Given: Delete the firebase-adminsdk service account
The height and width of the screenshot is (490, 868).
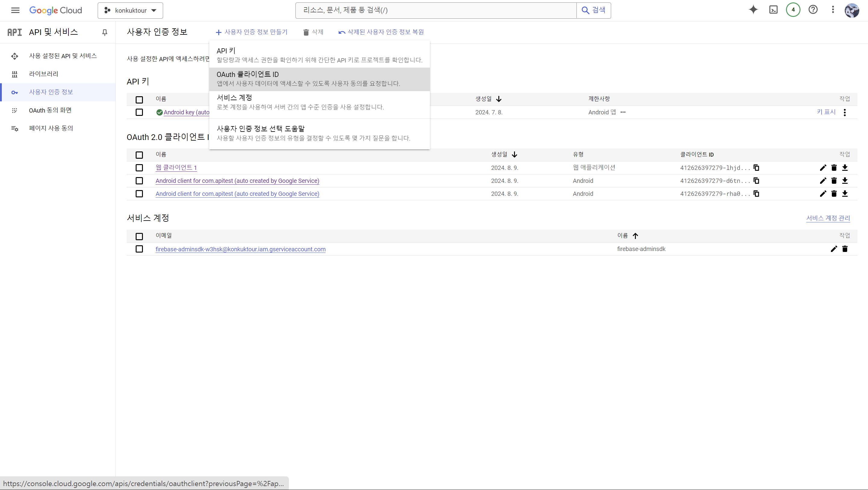Looking at the screenshot, I should (845, 249).
